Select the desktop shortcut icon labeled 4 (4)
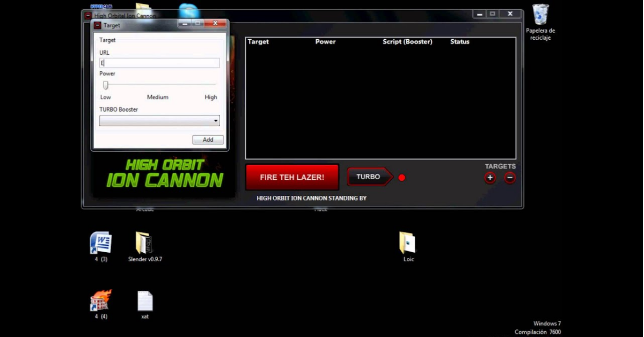Image resolution: width=644 pixels, height=337 pixels. (100, 304)
